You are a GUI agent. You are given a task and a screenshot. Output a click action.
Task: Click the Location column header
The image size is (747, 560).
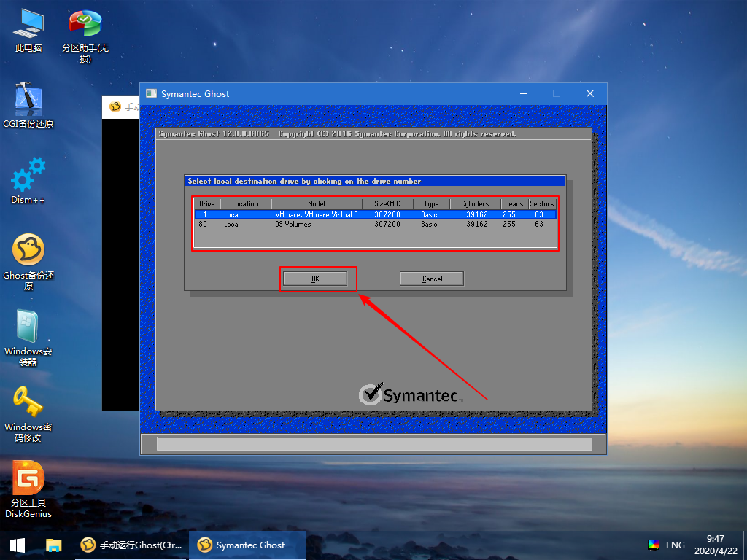[245, 204]
